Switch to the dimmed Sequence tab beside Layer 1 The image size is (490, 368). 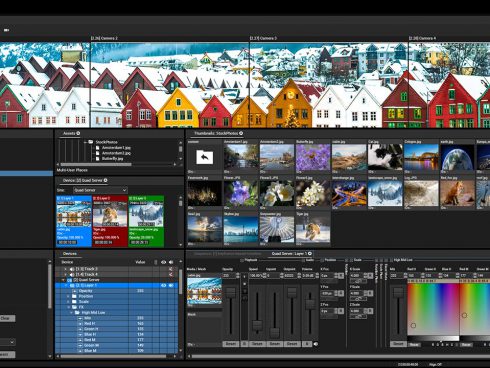click(228, 254)
